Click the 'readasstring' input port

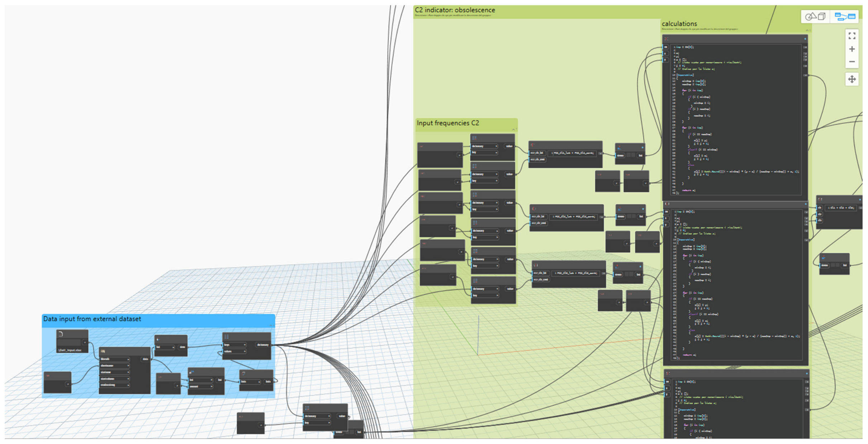point(114,385)
